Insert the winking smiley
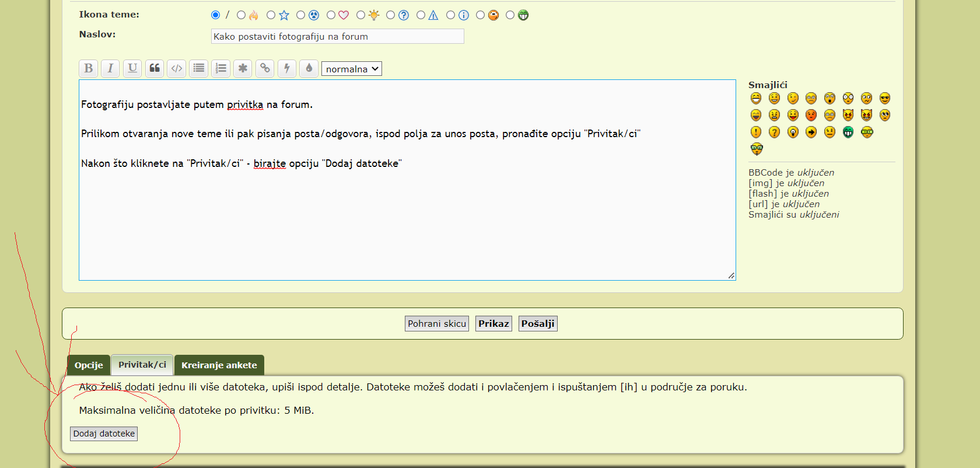The image size is (980, 468). (x=793, y=98)
